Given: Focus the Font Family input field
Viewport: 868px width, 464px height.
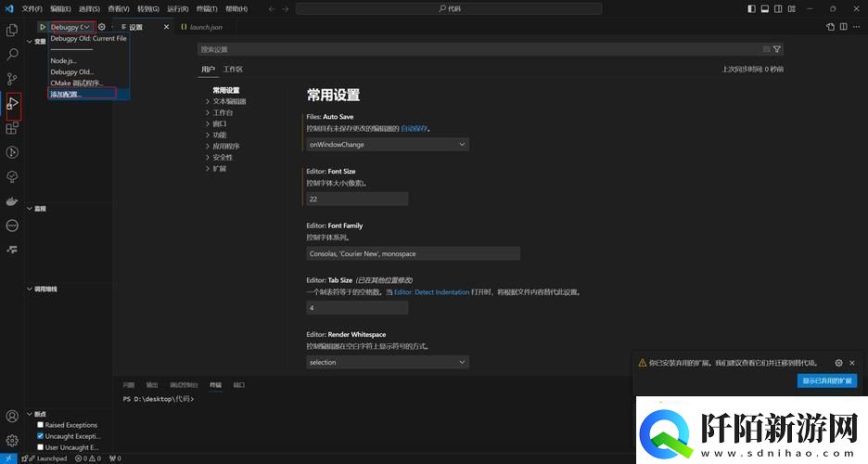Looking at the screenshot, I should tap(413, 253).
